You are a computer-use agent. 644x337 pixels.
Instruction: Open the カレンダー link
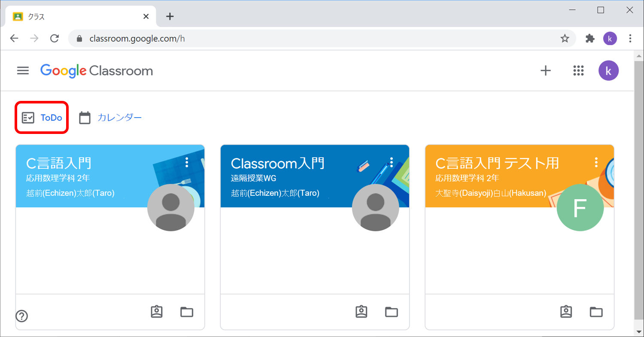click(119, 118)
